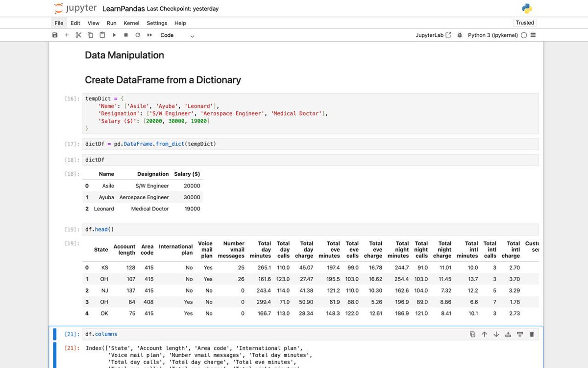Interrupt the kernel with the stop icon
This screenshot has height=368, width=588.
126,35
